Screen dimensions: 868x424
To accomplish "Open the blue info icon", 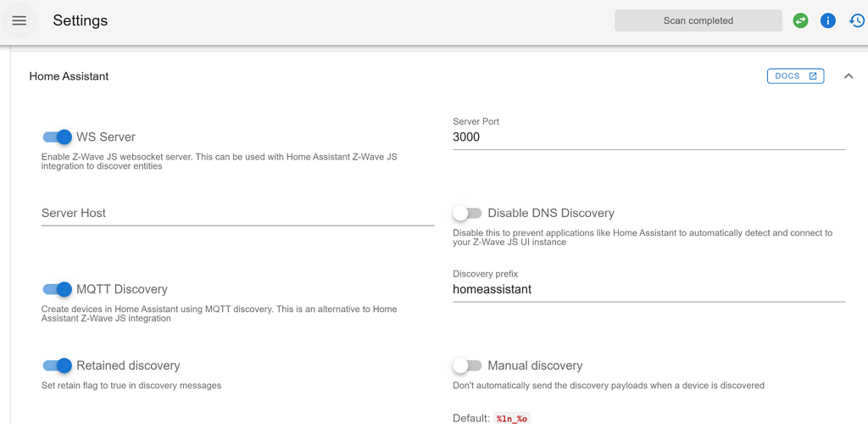I will coord(828,20).
